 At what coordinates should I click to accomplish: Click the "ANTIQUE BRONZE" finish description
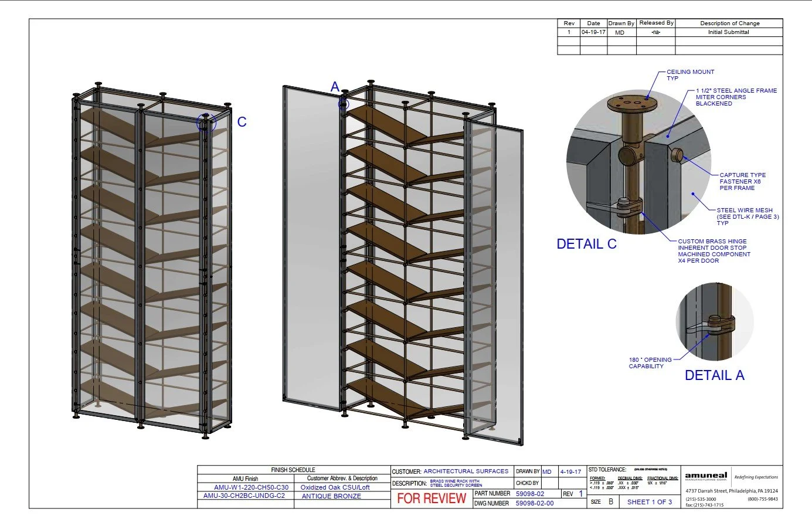click(x=331, y=496)
